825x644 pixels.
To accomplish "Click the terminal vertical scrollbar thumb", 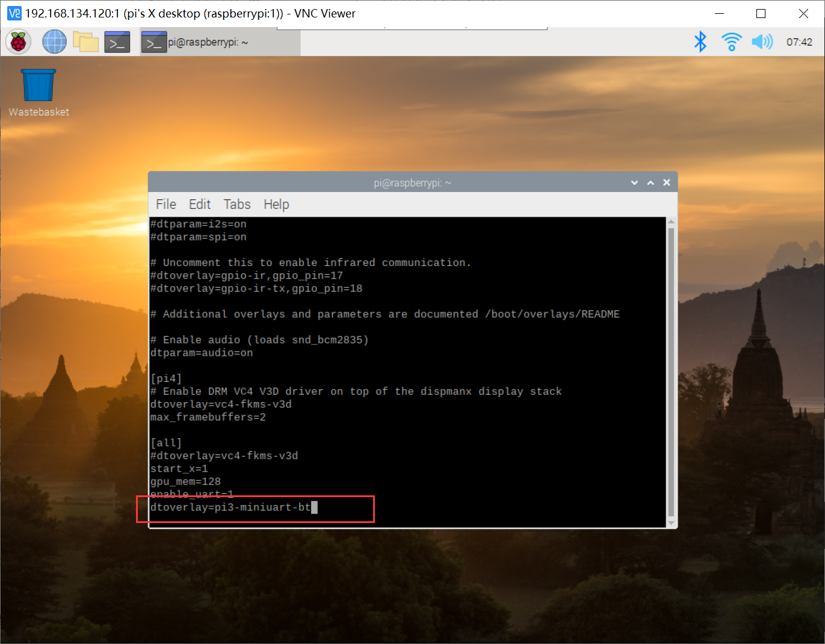I will [671, 372].
